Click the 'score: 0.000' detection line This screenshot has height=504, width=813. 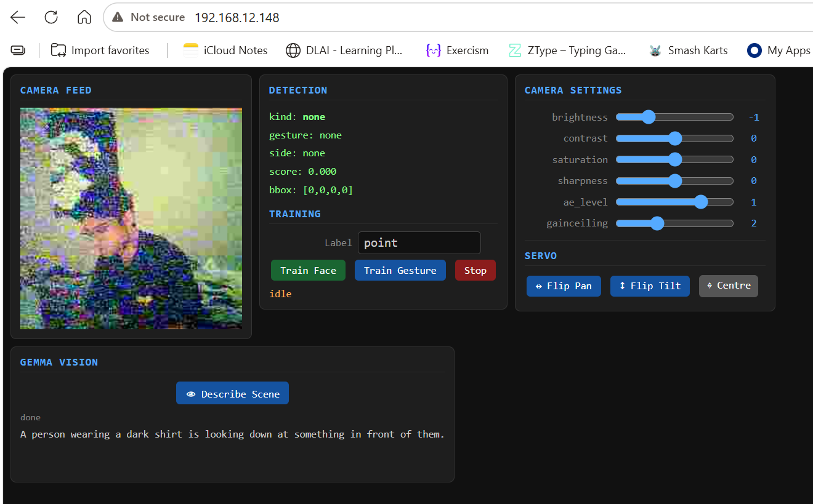[x=303, y=172]
